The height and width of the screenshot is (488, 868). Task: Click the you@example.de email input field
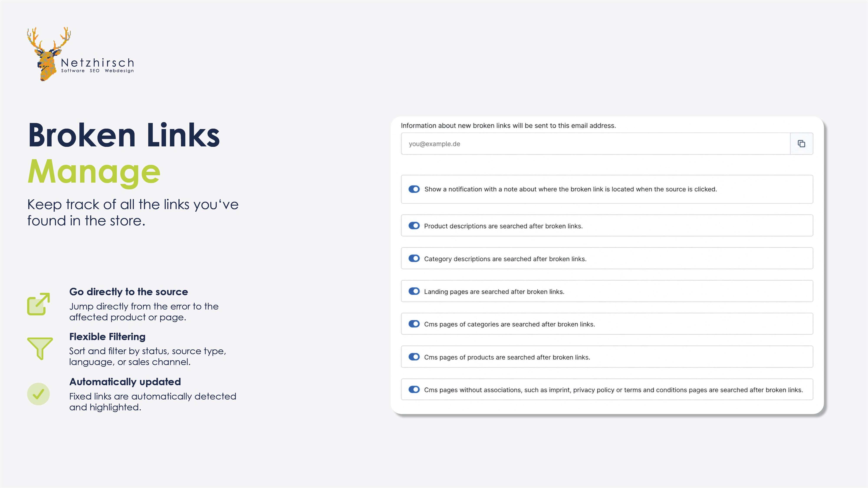(595, 144)
